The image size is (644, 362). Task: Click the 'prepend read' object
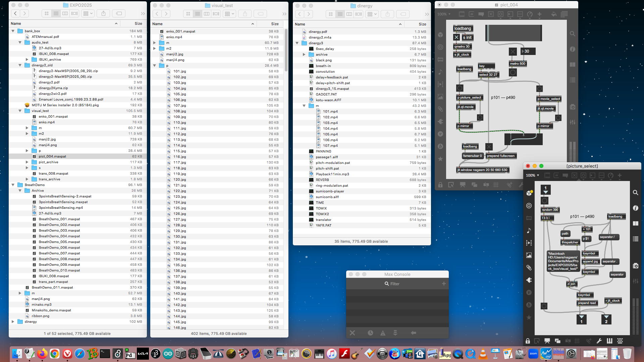pyautogui.click(x=587, y=303)
